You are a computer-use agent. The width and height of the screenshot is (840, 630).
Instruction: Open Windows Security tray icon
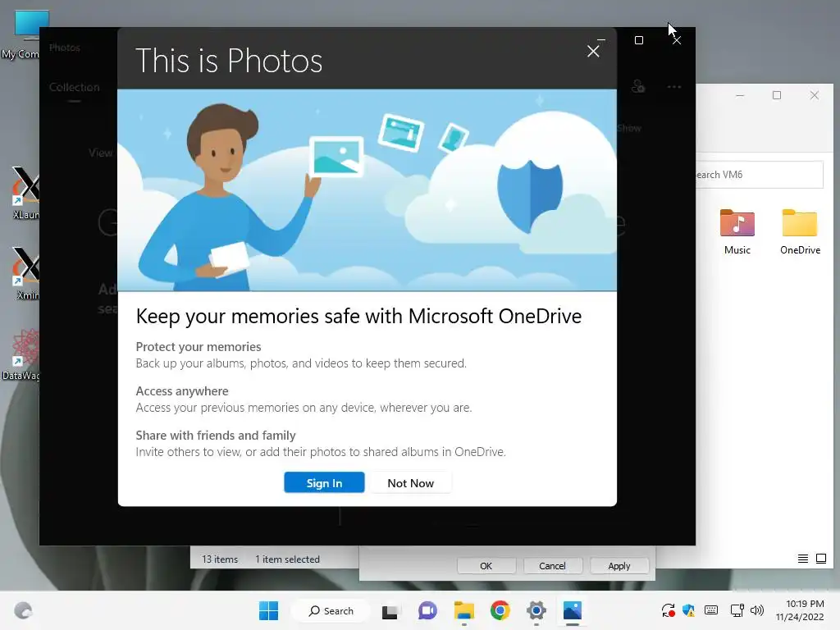(688, 610)
